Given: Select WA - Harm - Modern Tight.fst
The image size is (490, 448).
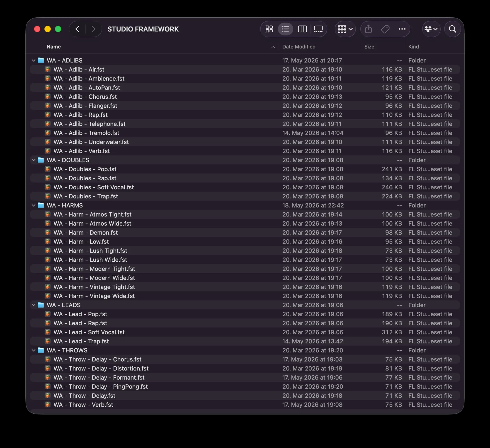Looking at the screenshot, I should pyautogui.click(x=245, y=269).
